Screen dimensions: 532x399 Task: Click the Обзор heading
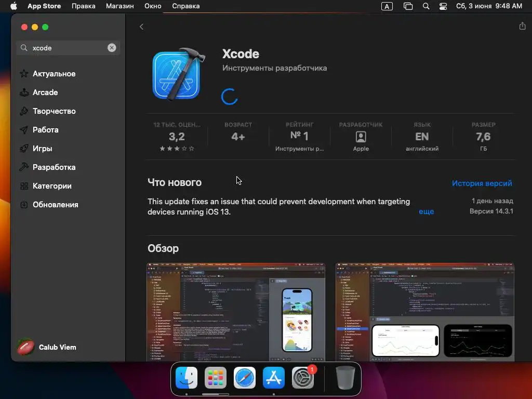[x=163, y=248]
